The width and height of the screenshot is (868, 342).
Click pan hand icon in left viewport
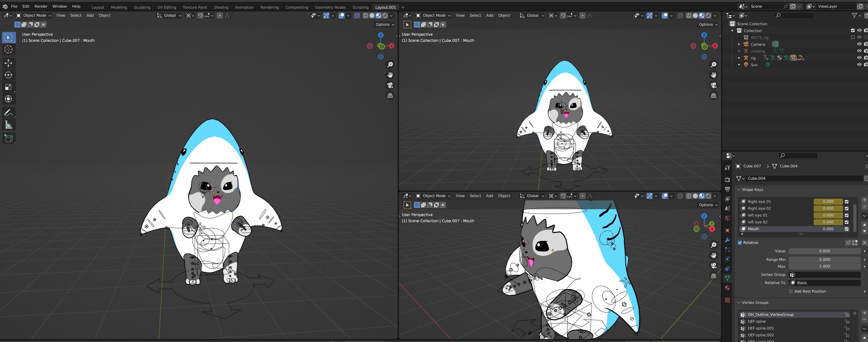(390, 75)
